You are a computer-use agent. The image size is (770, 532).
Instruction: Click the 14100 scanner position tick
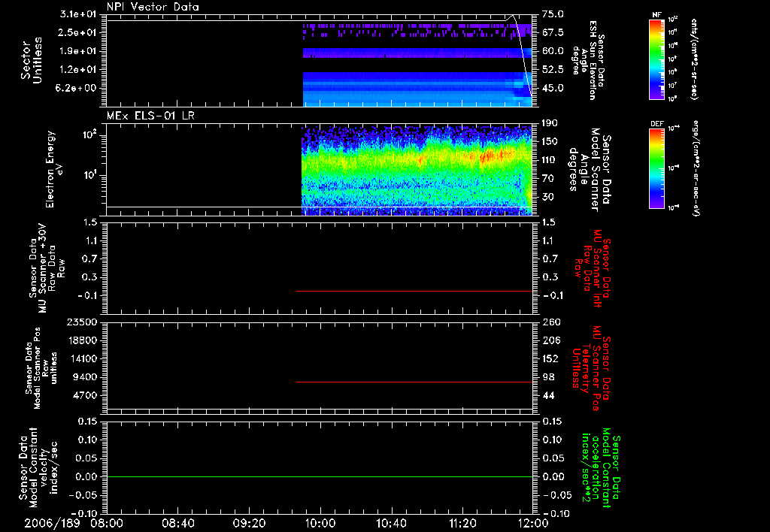point(82,358)
